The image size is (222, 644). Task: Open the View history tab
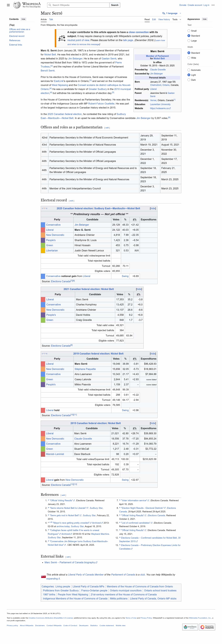(164, 19)
